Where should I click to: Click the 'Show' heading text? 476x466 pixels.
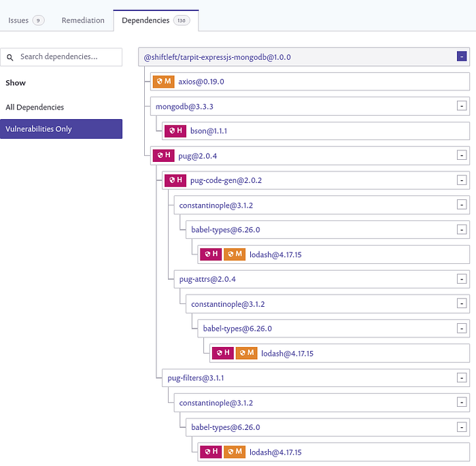(16, 83)
